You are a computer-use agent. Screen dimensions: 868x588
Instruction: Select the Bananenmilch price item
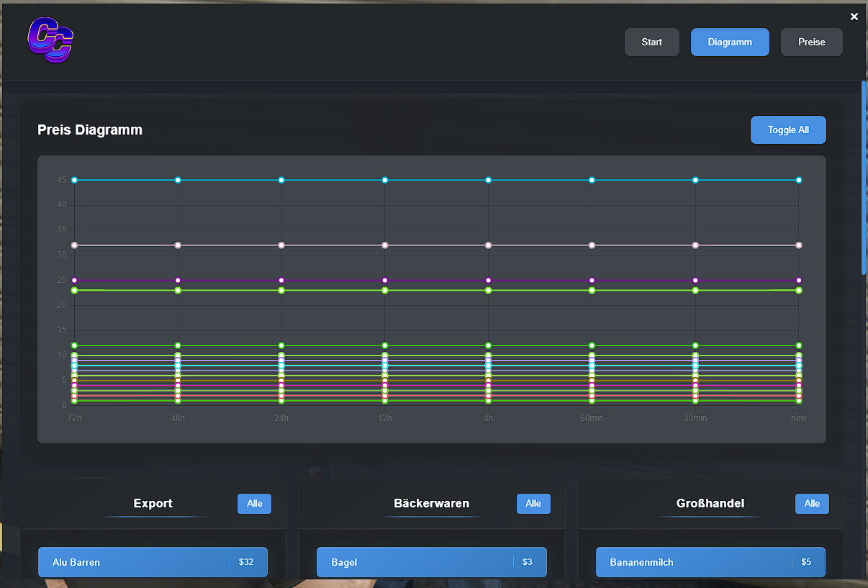710,562
